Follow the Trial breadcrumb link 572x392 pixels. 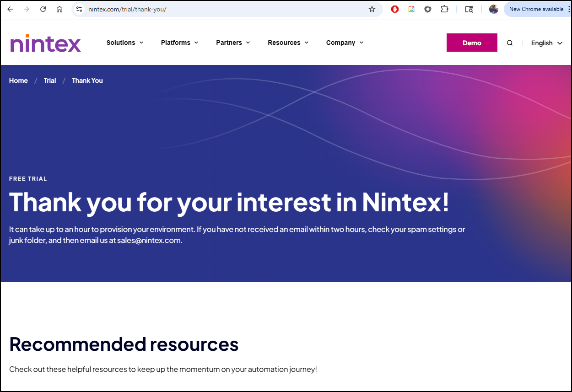50,81
